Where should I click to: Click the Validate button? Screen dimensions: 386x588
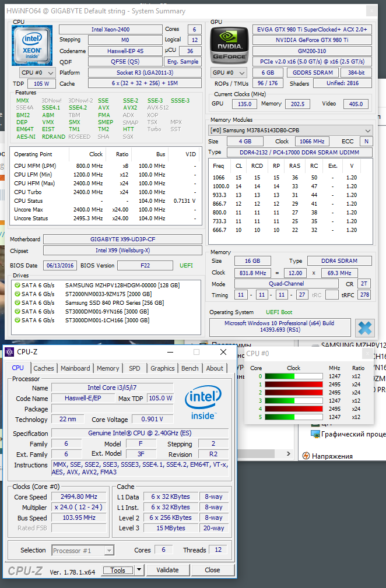167,570
